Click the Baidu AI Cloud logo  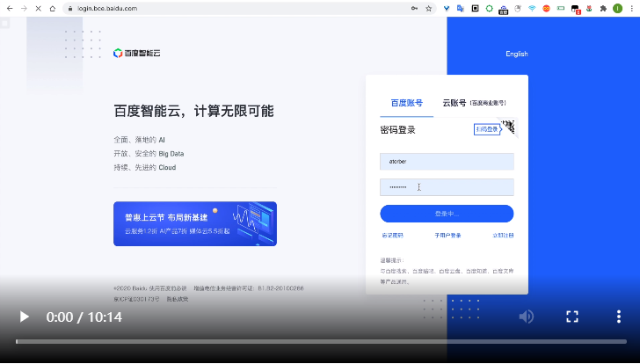point(137,53)
